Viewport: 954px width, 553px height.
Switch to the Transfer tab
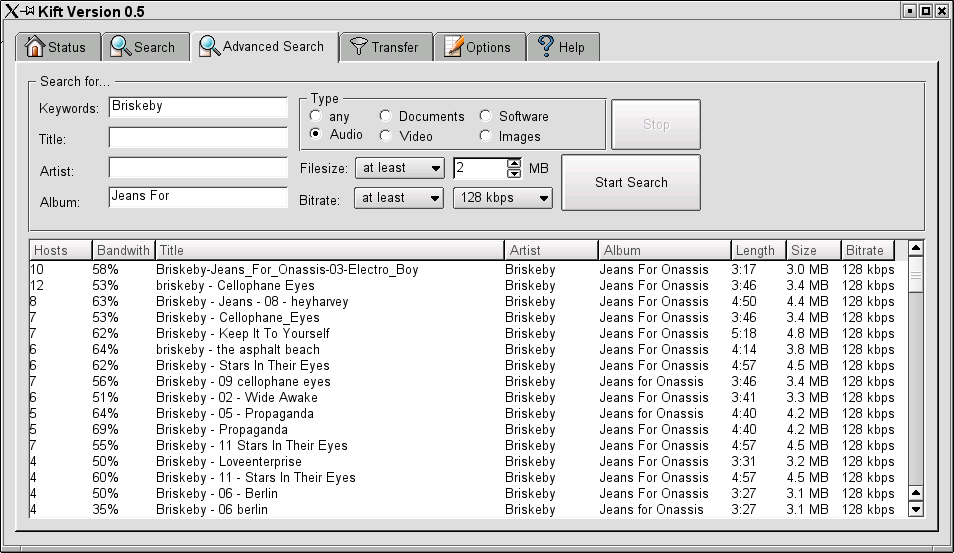pyautogui.click(x=385, y=47)
